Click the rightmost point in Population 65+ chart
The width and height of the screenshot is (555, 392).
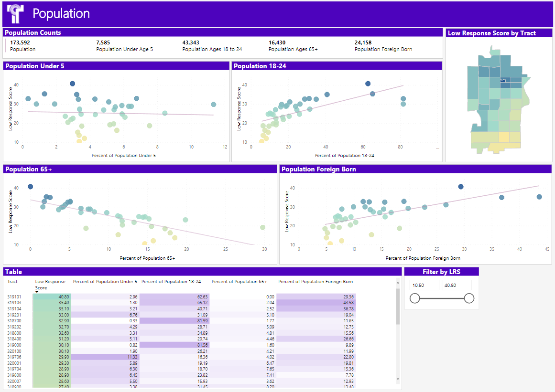point(262,228)
